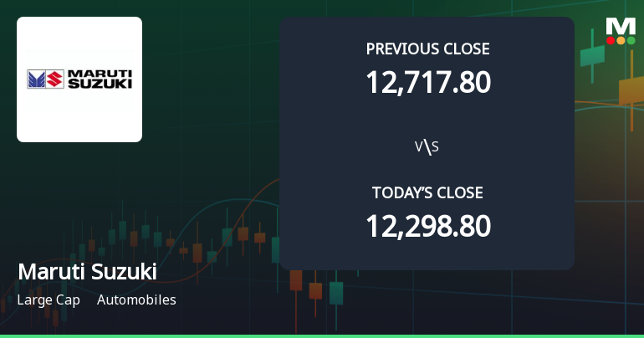
Task: Click the teal candlestick below the price panel
Action: (336, 292)
